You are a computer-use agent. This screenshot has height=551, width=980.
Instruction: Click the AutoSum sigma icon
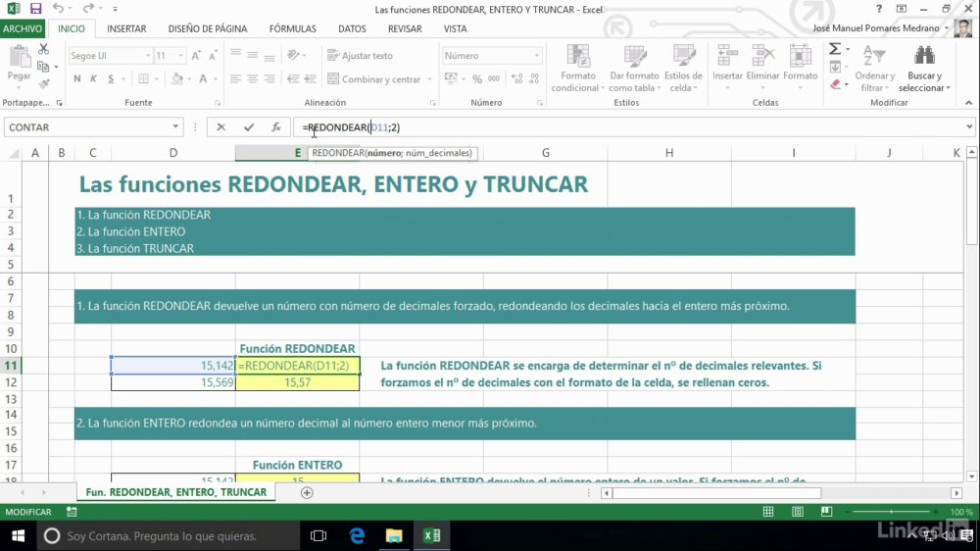click(x=834, y=49)
